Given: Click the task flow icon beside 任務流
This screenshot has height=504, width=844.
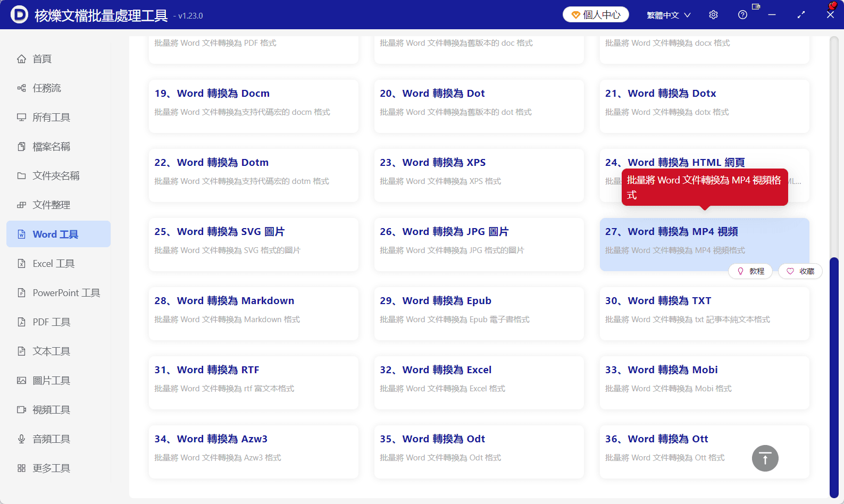Looking at the screenshot, I should pos(21,88).
